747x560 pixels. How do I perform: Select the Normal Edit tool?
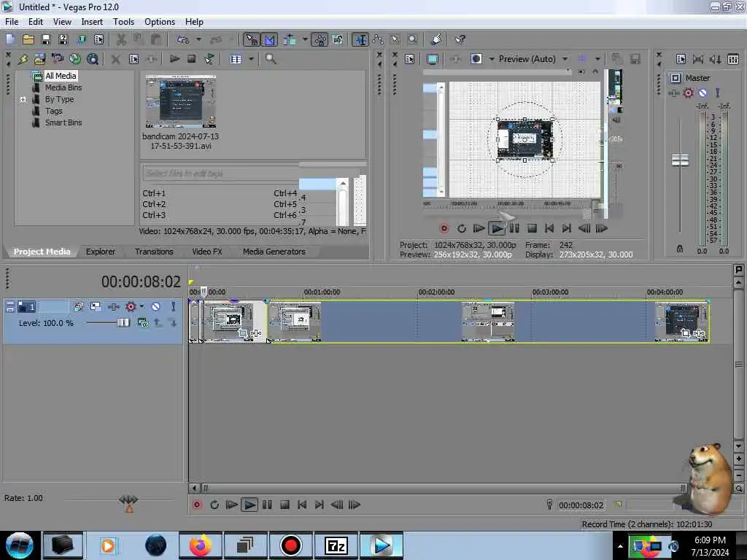click(360, 39)
